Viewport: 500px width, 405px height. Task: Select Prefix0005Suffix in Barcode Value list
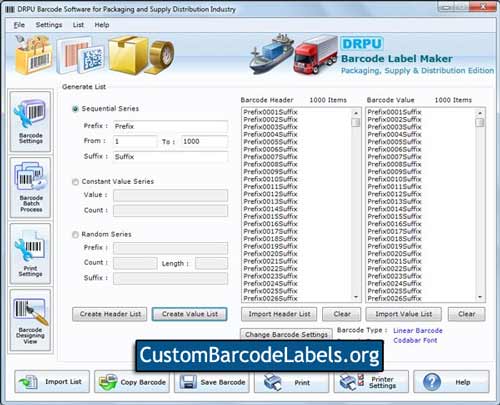(x=394, y=142)
